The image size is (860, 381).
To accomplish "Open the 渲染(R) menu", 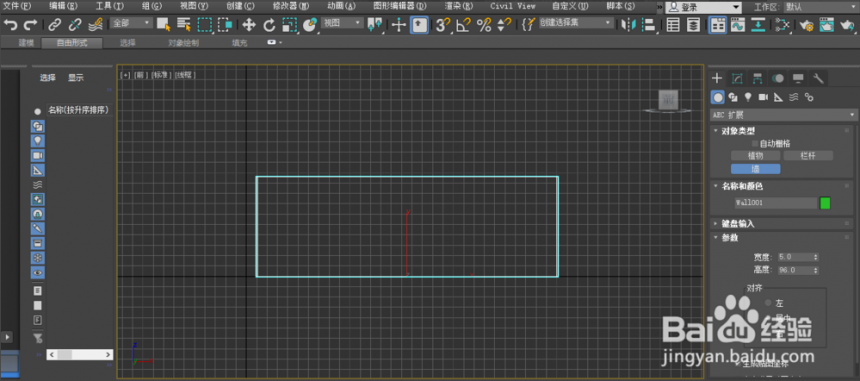I will [459, 6].
